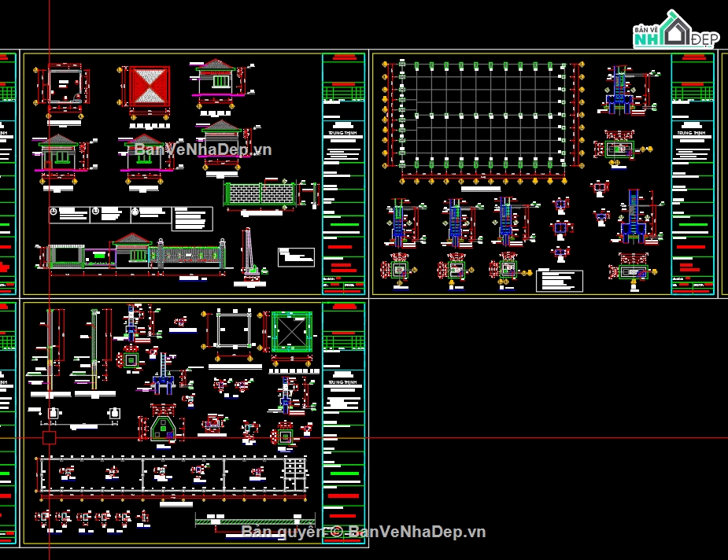Click the Bản quyền BanVeNhaDep.vn copyright text
The height and width of the screenshot is (560, 728).
click(364, 532)
